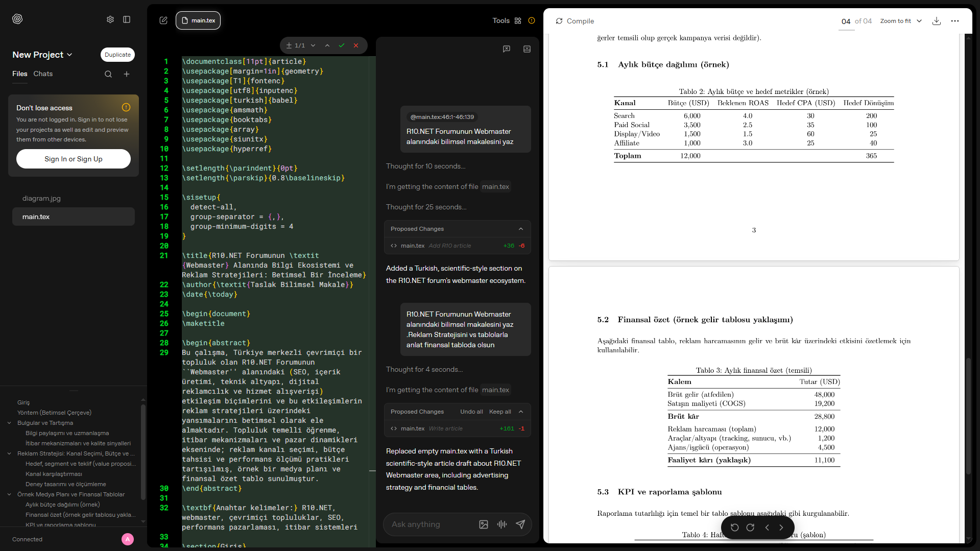Click the OpenAI logo icon
980x551 pixels.
(17, 19)
